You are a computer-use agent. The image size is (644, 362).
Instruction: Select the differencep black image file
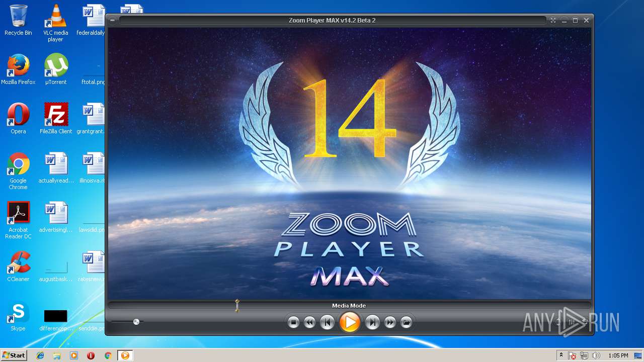point(56,320)
